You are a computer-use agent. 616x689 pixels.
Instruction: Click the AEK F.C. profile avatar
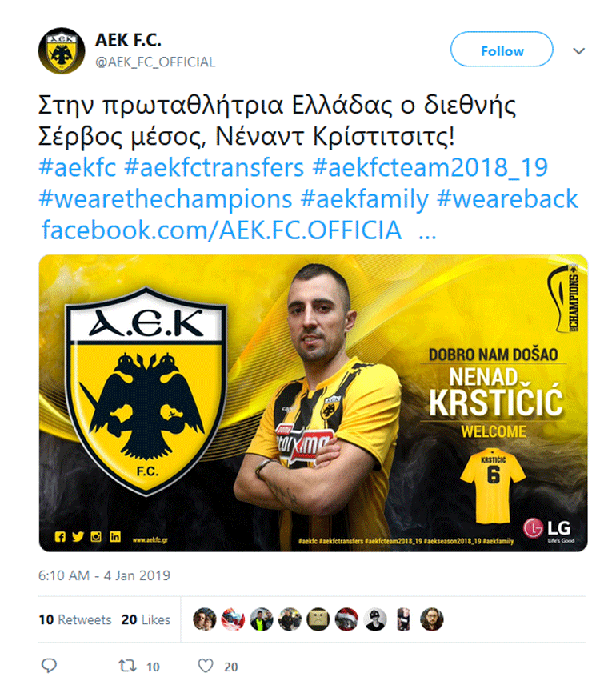pyautogui.click(x=61, y=51)
